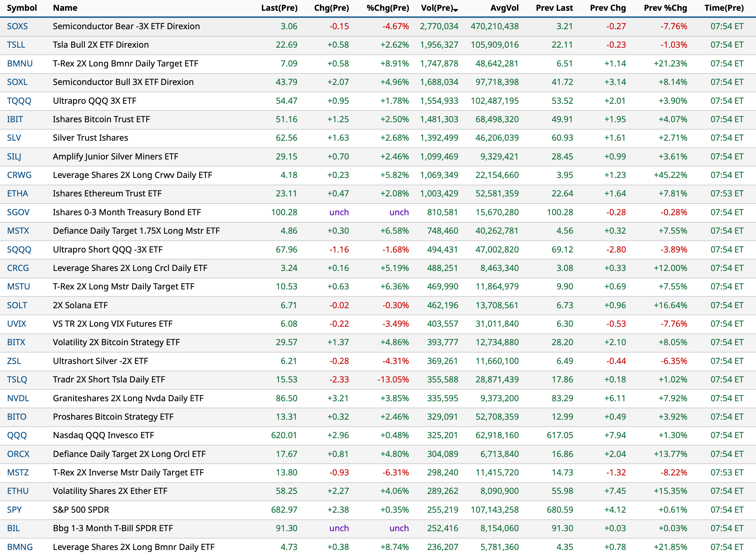Select the UVIX row name cell
Screen dimensions: 756x554
(x=113, y=324)
